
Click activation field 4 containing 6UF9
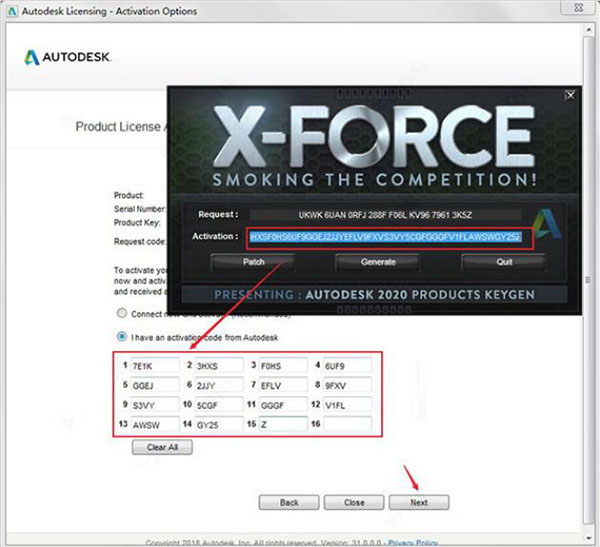click(x=347, y=366)
